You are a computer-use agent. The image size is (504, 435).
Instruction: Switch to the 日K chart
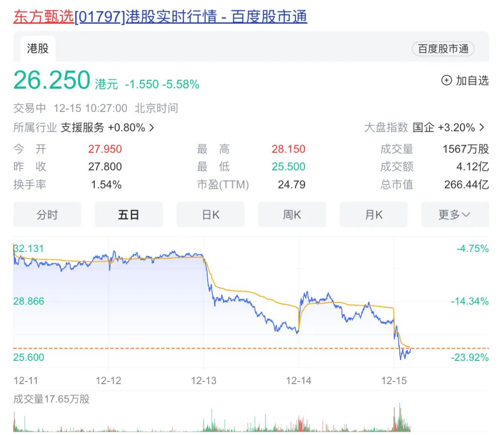pyautogui.click(x=210, y=214)
